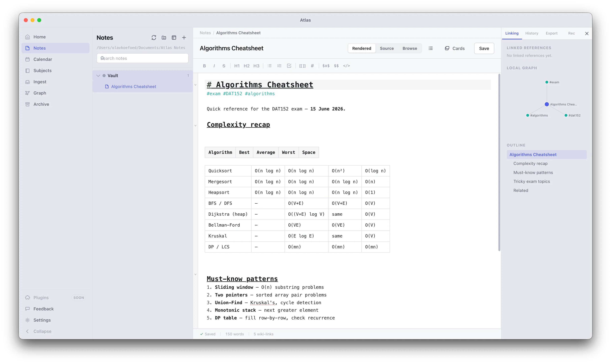Viewport: 611px width, 364px height.
Task: Go to Home in the sidebar
Action: tap(55, 37)
